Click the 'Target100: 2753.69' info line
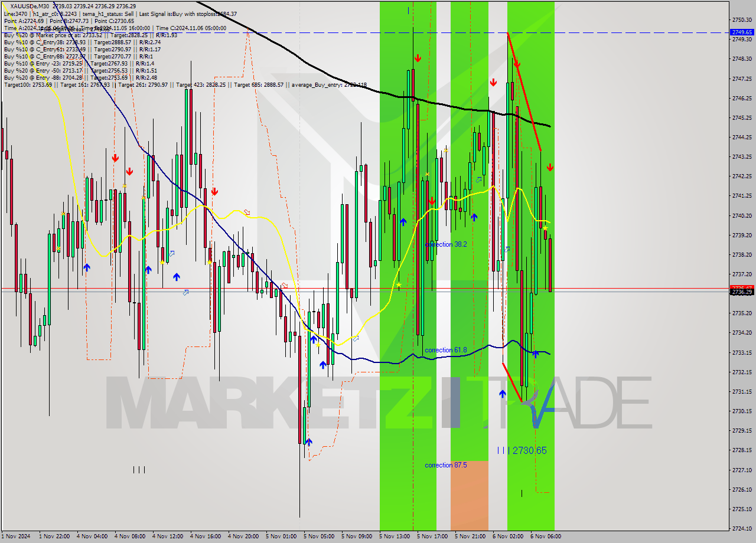Image resolution: width=756 pixels, height=543 pixels. tap(185, 84)
